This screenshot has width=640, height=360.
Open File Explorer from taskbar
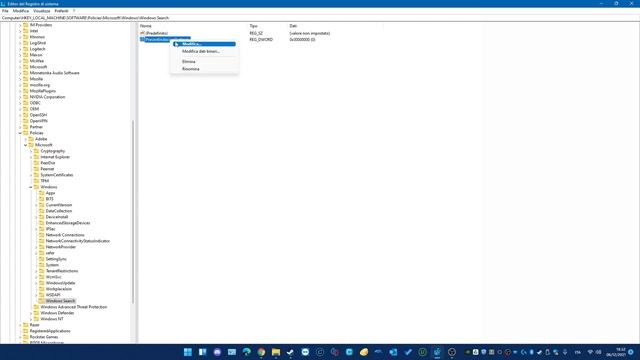(x=276, y=352)
